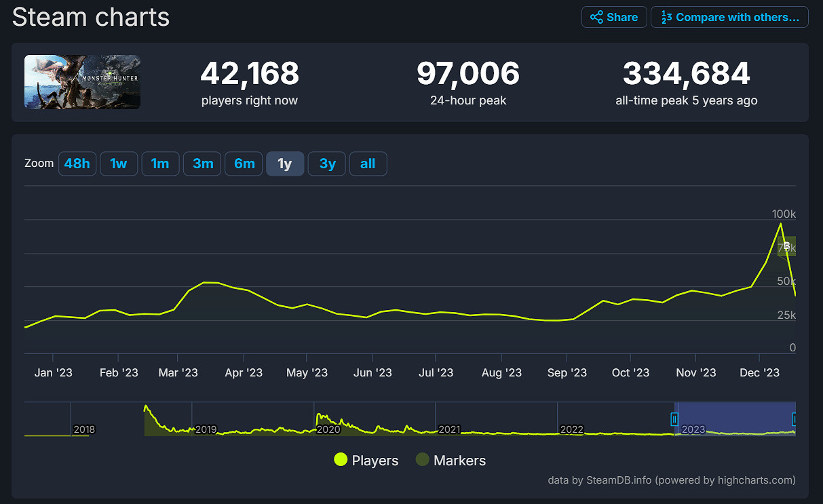
Task: Open Compare with others option
Action: click(729, 18)
